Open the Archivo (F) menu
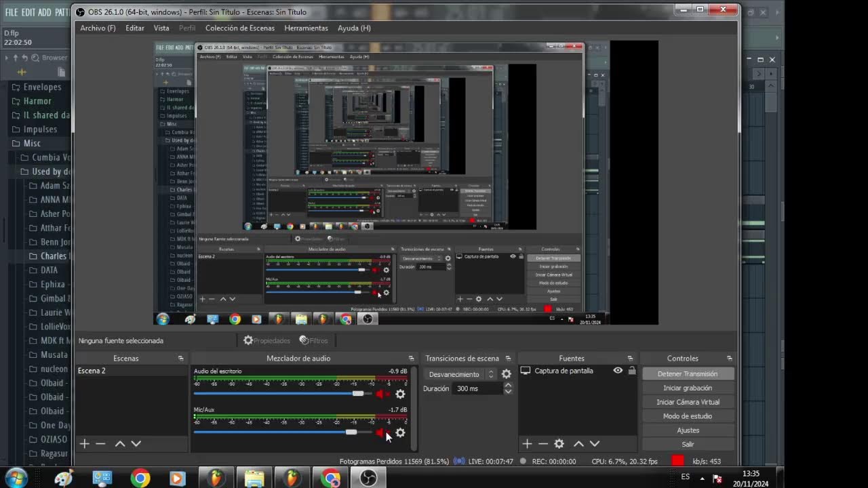This screenshot has height=488, width=868. 98,28
